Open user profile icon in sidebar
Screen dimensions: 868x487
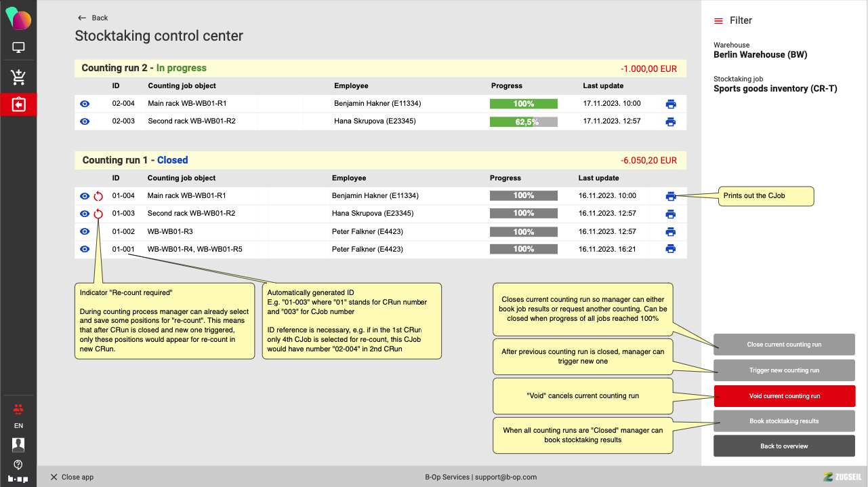pos(18,445)
